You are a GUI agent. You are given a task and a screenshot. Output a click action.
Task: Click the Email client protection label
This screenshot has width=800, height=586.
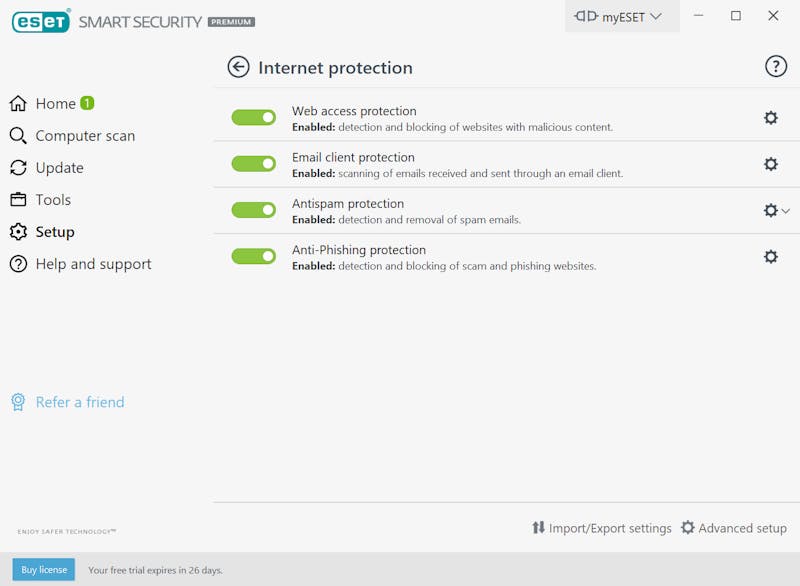coord(353,157)
